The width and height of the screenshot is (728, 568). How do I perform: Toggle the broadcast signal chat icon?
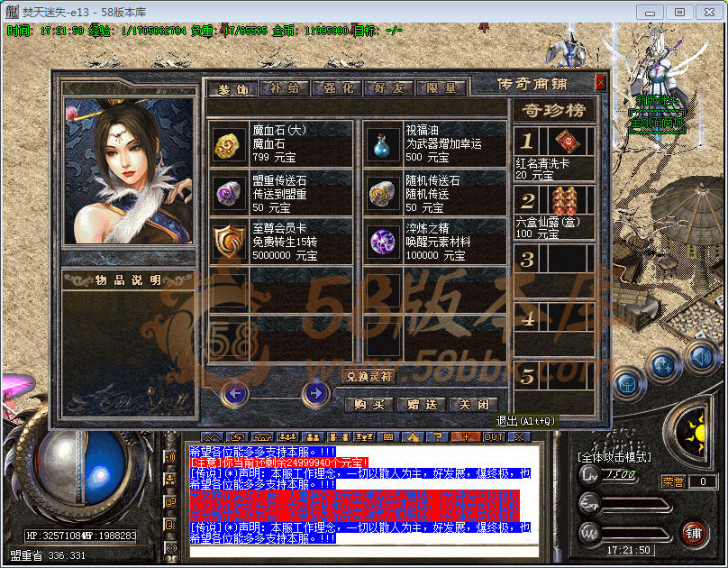tap(170, 548)
